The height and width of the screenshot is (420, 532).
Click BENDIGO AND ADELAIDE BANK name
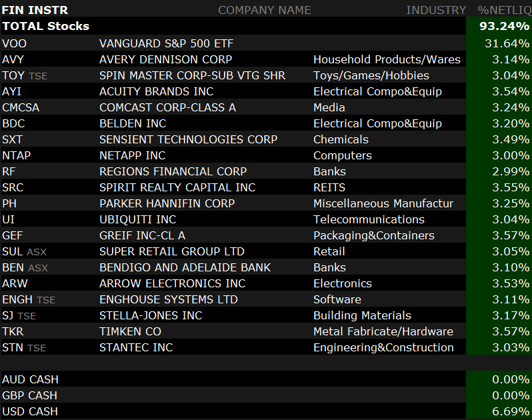click(185, 267)
